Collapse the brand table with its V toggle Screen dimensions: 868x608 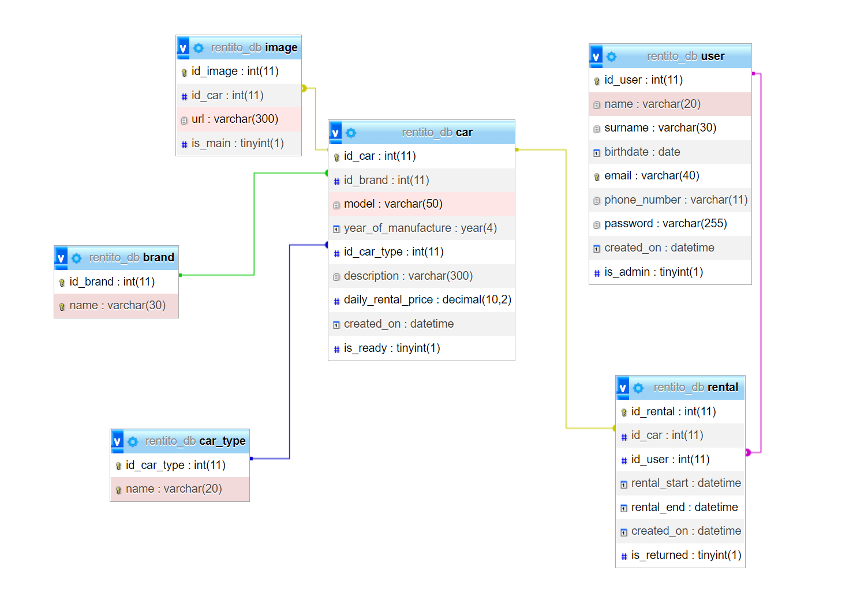pos(61,258)
